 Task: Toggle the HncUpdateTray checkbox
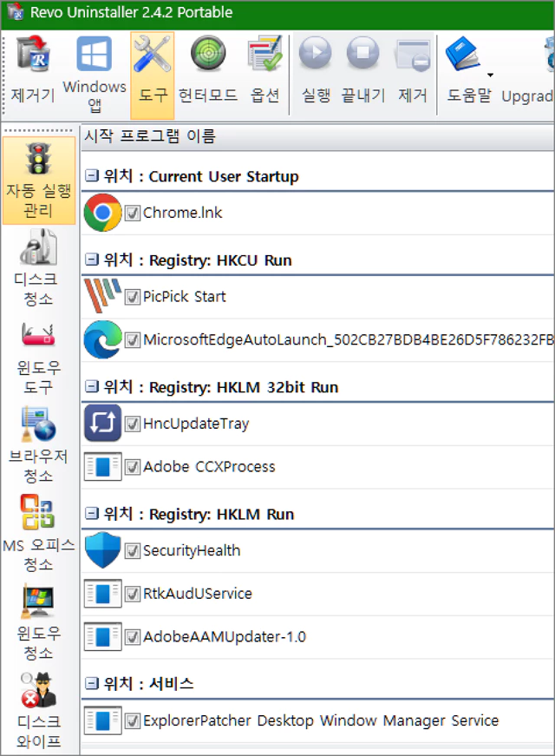point(132,424)
